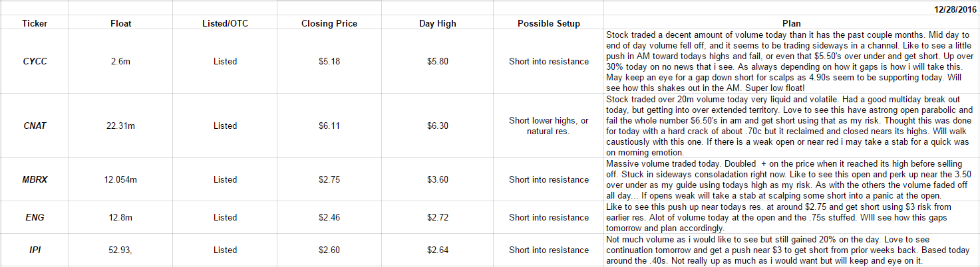The height and width of the screenshot is (267, 980).
Task: Click the 'Short lower highs' setup cell
Action: click(x=548, y=126)
